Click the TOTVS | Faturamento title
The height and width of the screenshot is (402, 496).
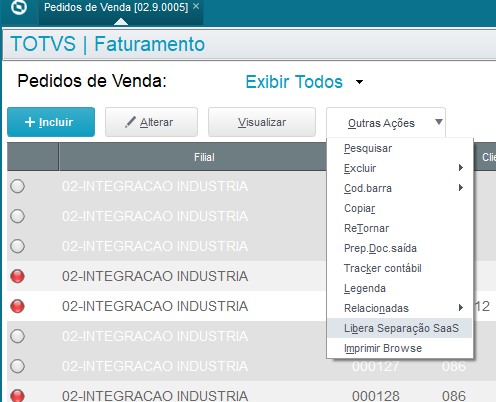tap(108, 44)
